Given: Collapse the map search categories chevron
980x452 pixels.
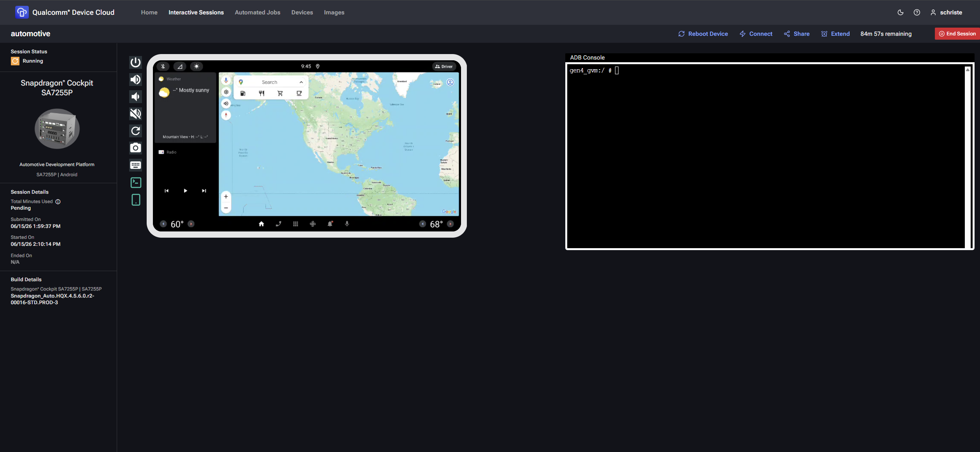Looking at the screenshot, I should pyautogui.click(x=301, y=82).
